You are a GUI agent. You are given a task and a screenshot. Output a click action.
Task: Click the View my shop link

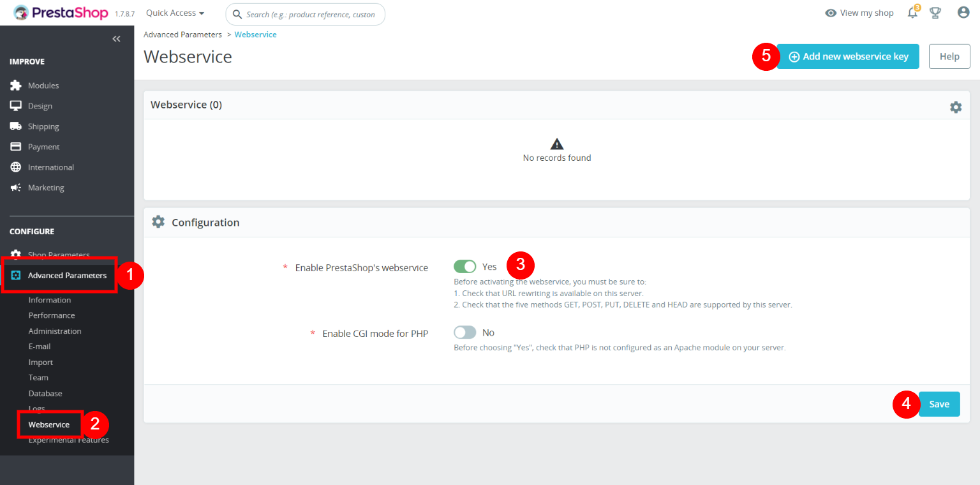859,13
